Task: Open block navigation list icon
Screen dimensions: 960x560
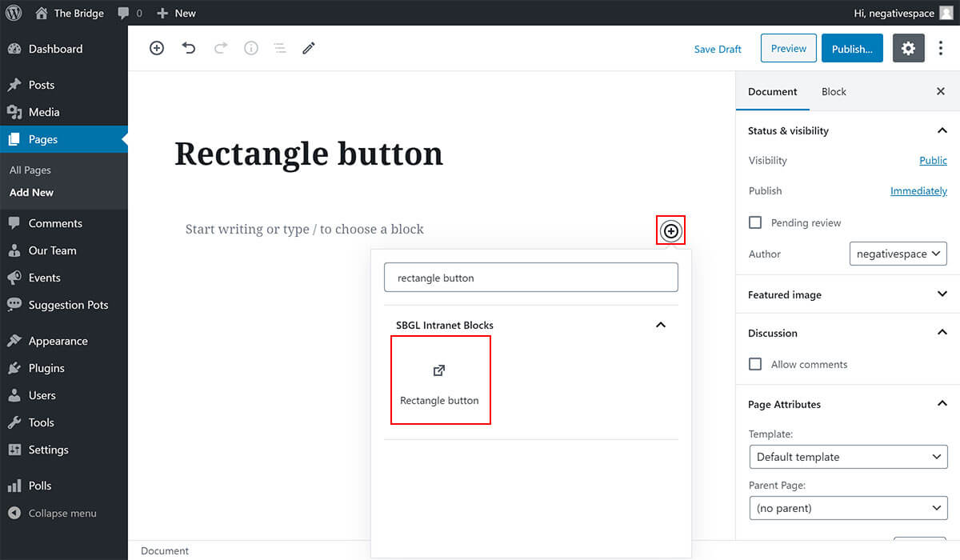Action: (x=280, y=48)
